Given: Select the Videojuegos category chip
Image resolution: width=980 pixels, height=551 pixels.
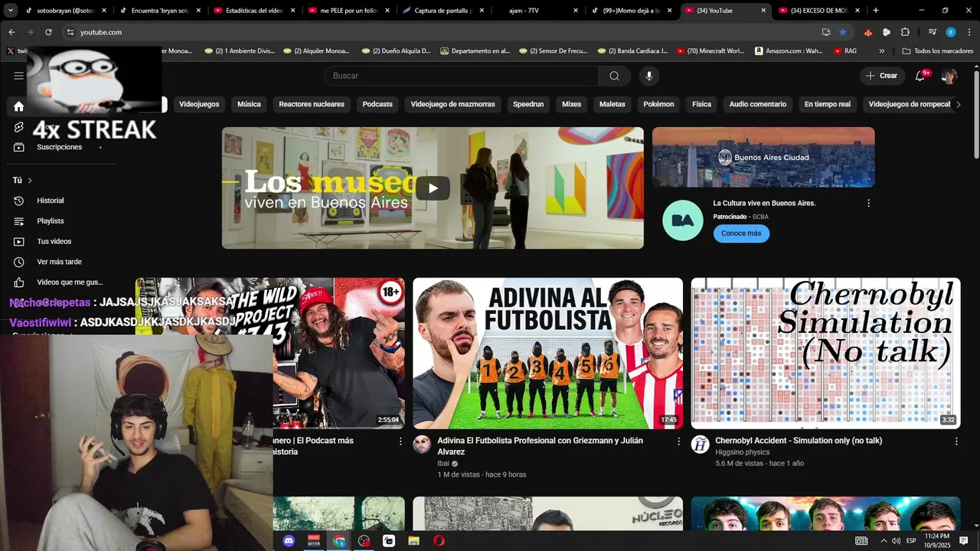Looking at the screenshot, I should (x=199, y=104).
